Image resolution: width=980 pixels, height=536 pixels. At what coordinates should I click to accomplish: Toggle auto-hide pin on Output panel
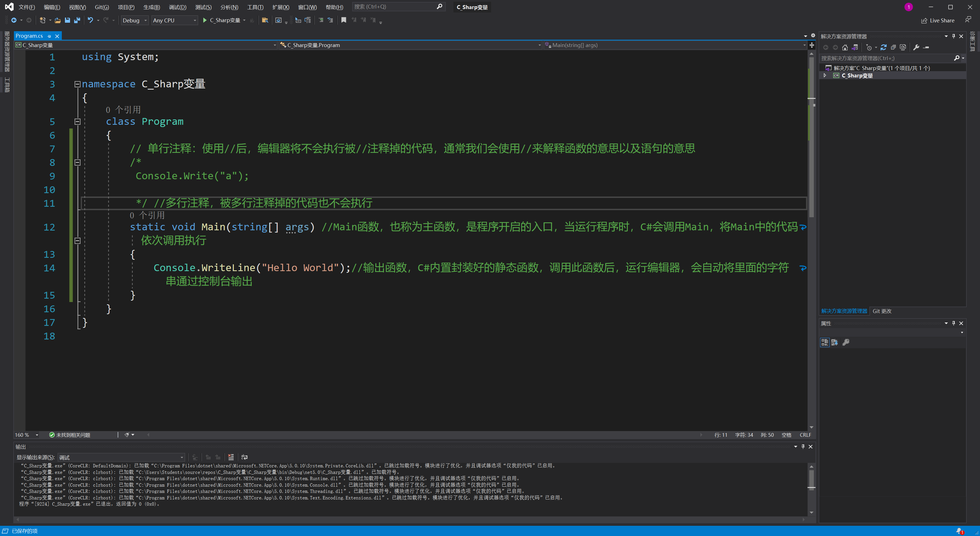coord(803,447)
